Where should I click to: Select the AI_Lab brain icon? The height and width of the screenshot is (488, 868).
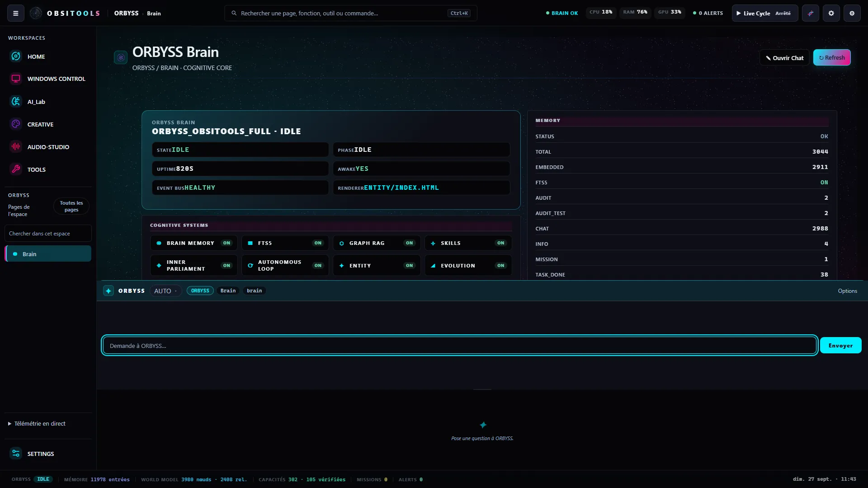click(16, 102)
